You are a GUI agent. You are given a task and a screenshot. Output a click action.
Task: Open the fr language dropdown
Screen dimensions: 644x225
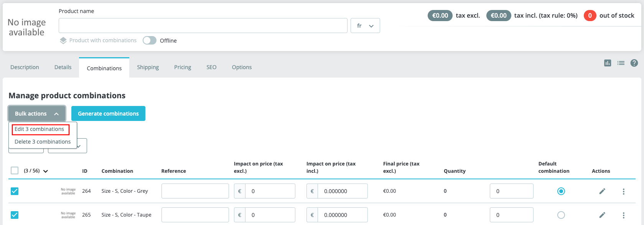(x=365, y=26)
